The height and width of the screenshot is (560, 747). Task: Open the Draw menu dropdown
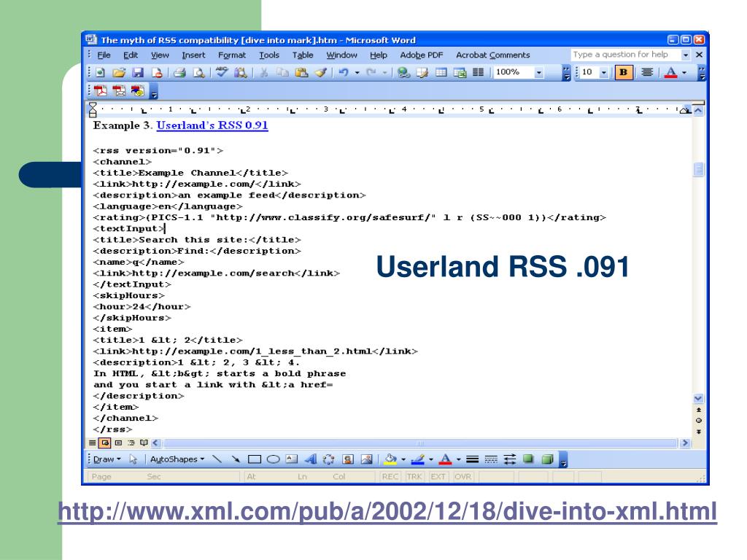click(107, 459)
